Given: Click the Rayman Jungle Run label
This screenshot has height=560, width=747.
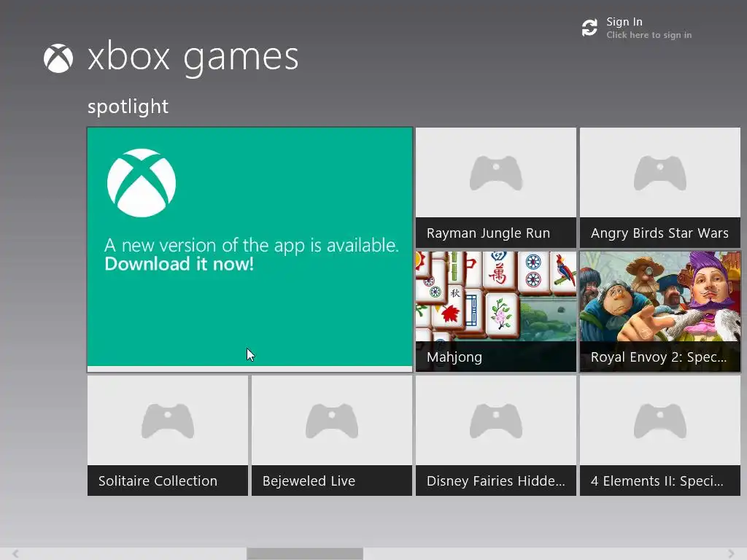Looking at the screenshot, I should pos(488,233).
